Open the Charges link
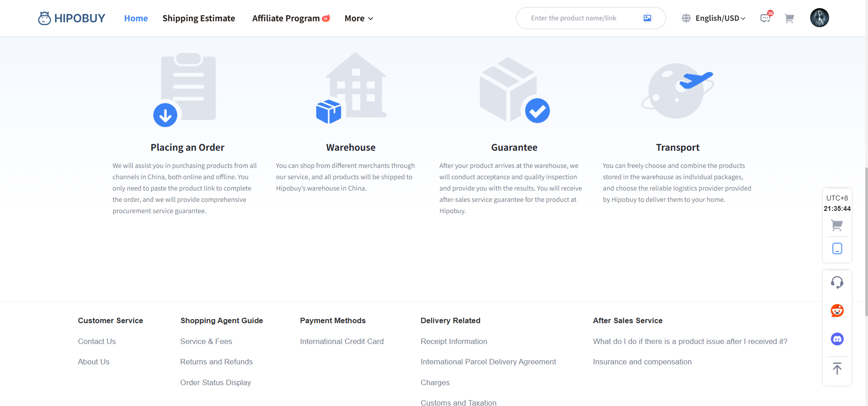The image size is (868, 406). [435, 382]
